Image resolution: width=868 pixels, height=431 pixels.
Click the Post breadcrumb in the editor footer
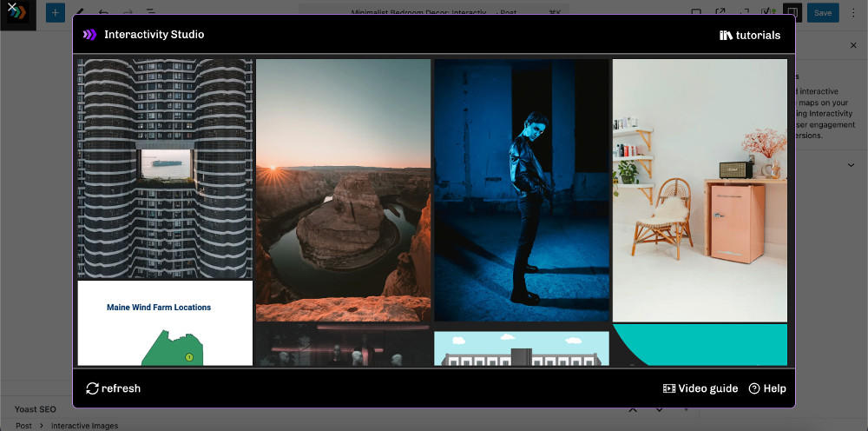coord(23,426)
